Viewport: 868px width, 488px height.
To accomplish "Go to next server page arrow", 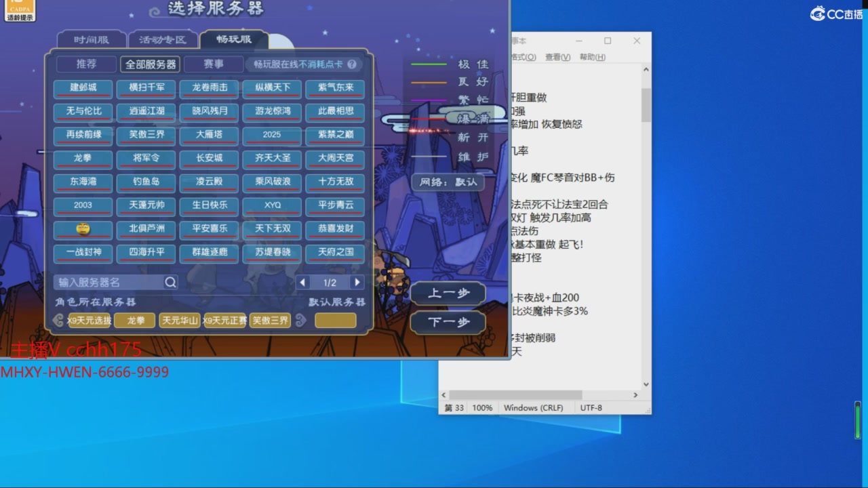I will tap(357, 282).
